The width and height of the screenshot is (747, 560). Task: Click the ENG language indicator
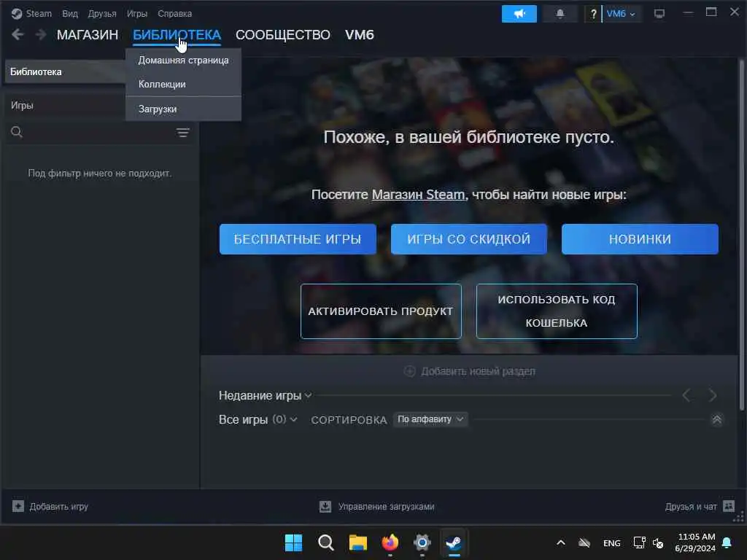pos(612,542)
